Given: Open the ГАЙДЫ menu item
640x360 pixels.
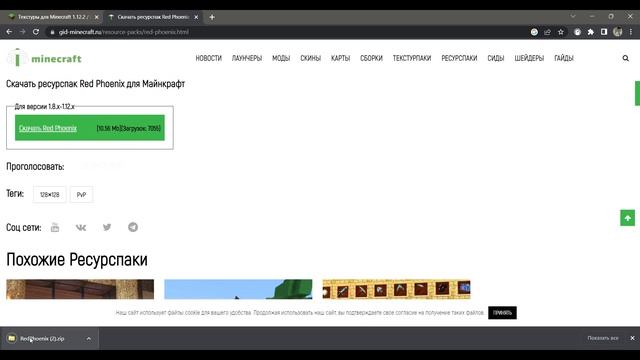Looking at the screenshot, I should point(564,58).
